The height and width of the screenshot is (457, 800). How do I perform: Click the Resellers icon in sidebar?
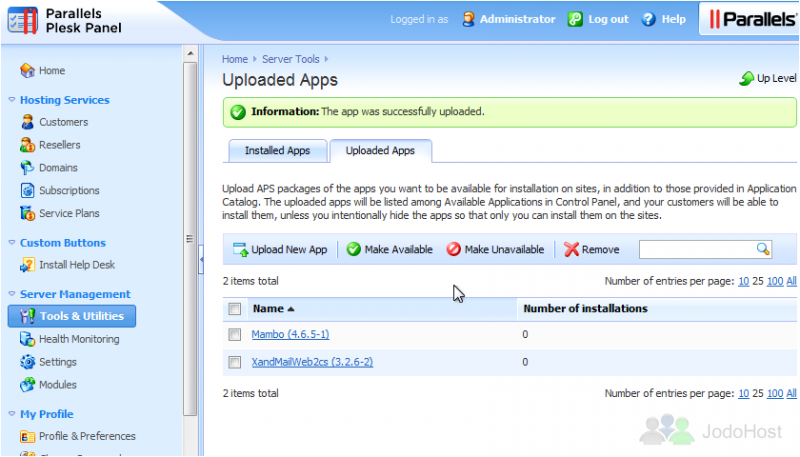(27, 145)
